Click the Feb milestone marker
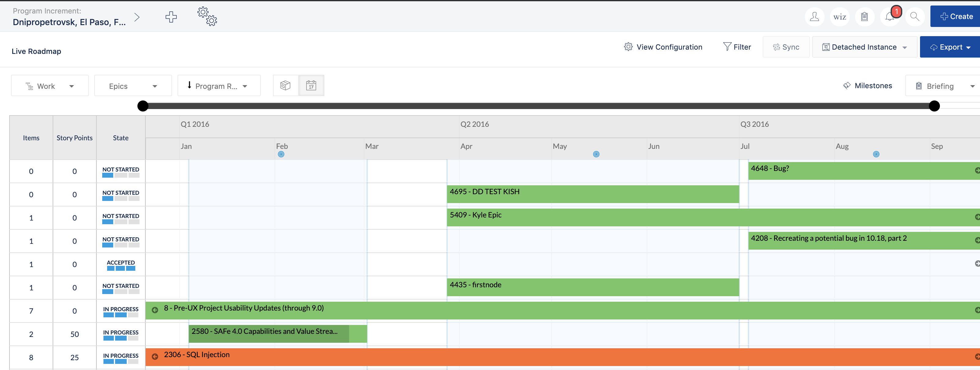This screenshot has width=980, height=370. (x=281, y=154)
